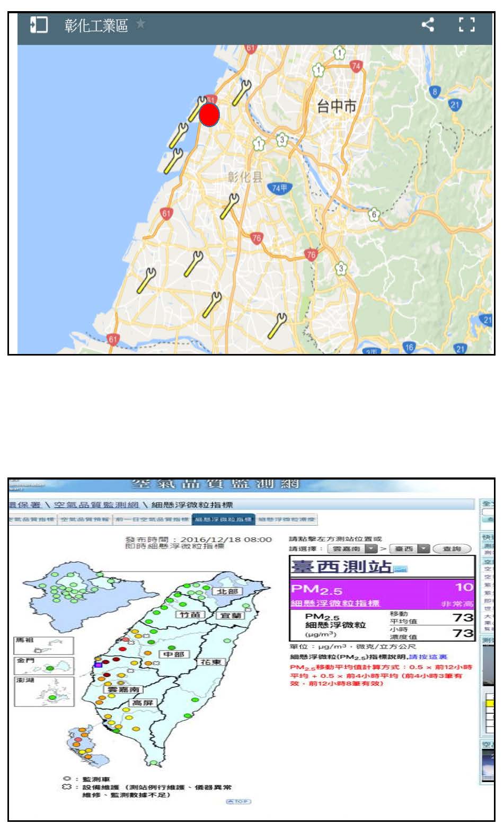Select 金門 island inset map
This screenshot has height=833, width=504.
[44, 666]
